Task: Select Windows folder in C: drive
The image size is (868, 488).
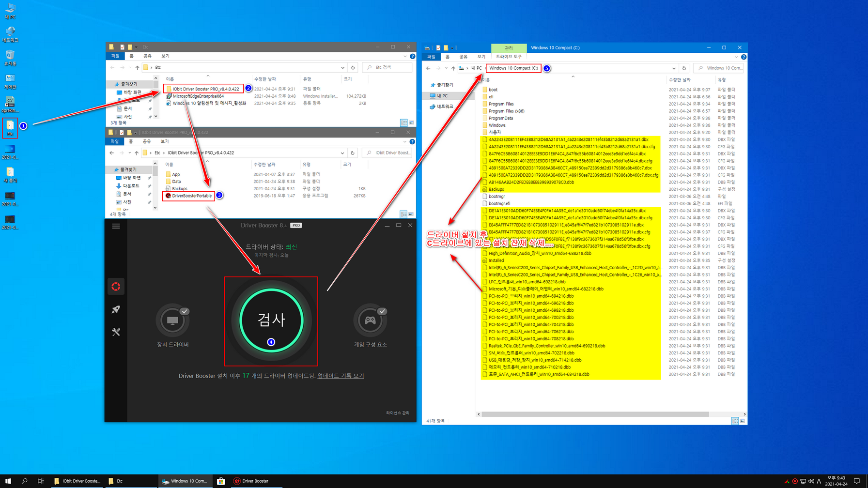Action: pos(494,125)
